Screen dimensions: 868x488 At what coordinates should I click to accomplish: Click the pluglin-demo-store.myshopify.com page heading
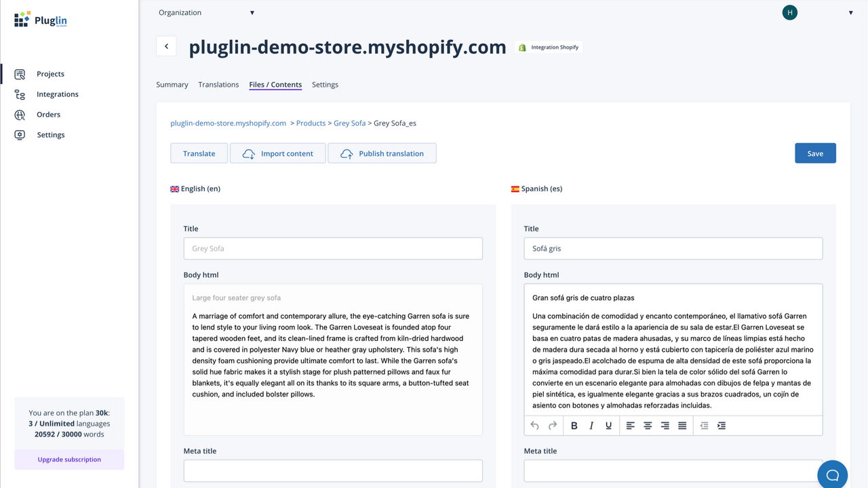pos(347,47)
